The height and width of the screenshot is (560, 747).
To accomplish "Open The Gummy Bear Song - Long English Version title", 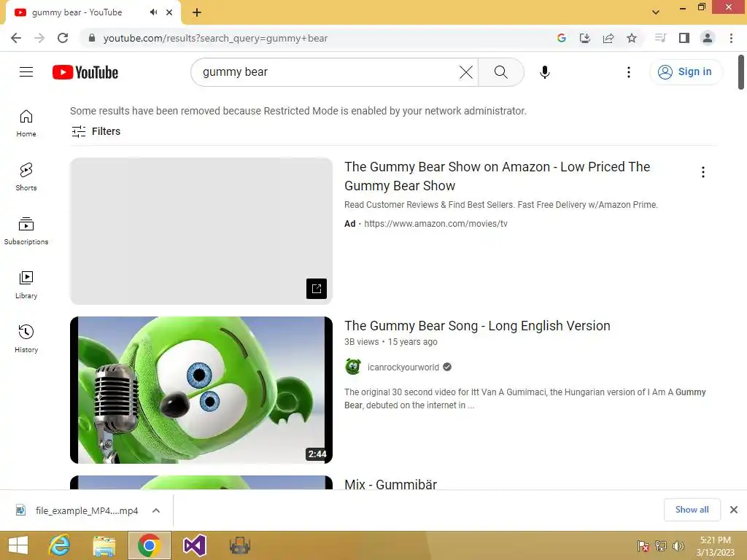I will (x=477, y=326).
